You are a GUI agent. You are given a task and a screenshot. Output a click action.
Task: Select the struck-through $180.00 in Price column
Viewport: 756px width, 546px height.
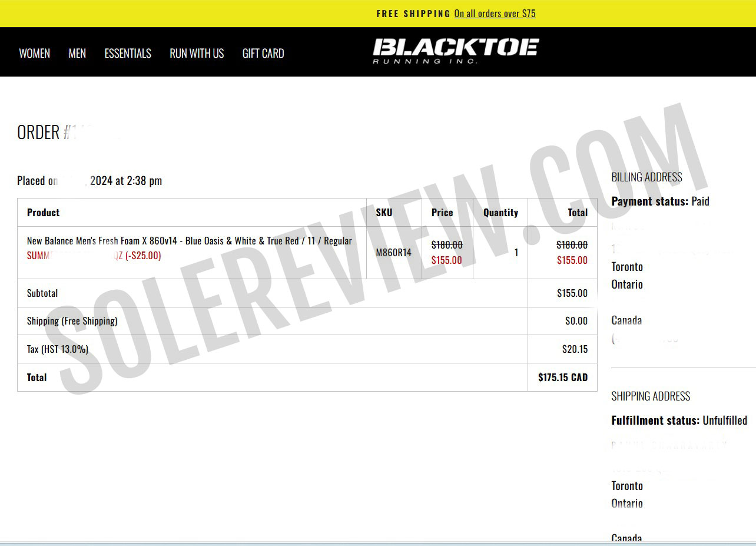coord(447,244)
